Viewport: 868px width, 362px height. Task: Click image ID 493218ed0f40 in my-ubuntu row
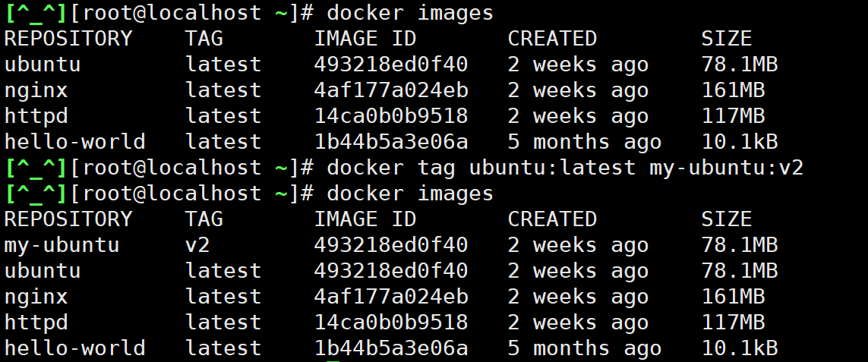point(391,245)
